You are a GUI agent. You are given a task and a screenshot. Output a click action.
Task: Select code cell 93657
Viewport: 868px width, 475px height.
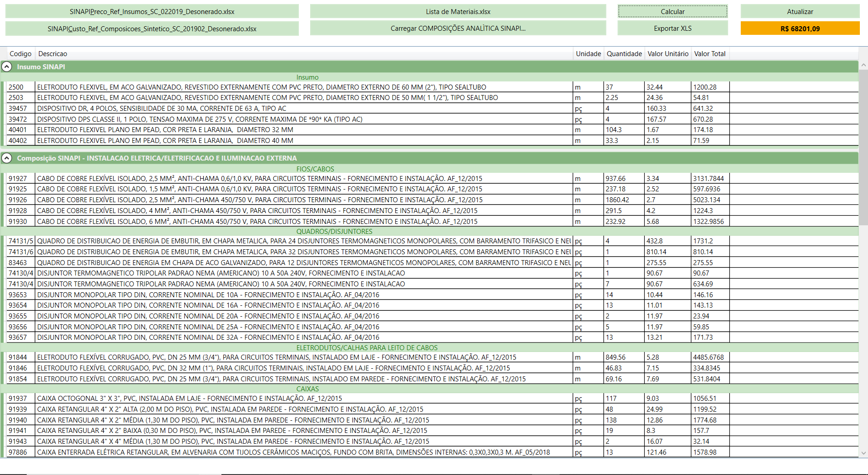(x=21, y=337)
